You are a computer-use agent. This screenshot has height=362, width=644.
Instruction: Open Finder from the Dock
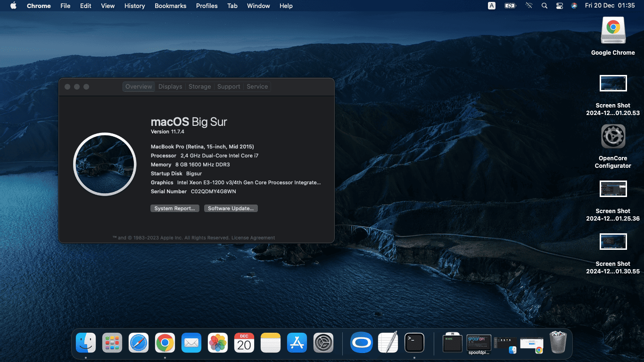(86, 343)
